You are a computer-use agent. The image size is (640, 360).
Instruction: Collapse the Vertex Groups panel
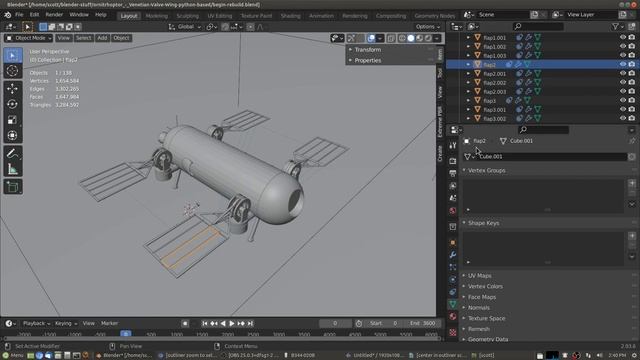(487, 170)
